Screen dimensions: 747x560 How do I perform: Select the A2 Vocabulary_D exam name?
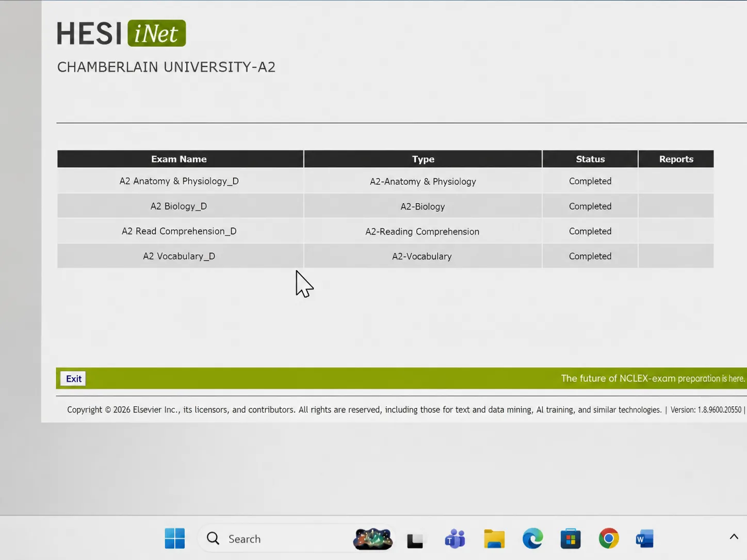pyautogui.click(x=179, y=256)
